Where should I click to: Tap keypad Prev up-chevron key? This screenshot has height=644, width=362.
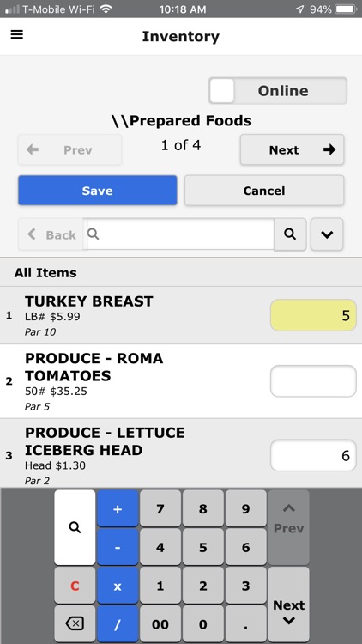tap(288, 527)
